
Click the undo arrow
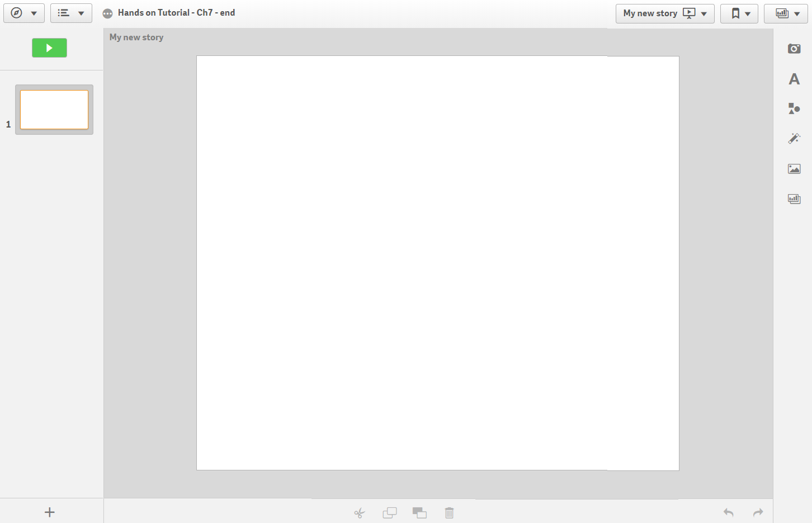click(x=728, y=512)
